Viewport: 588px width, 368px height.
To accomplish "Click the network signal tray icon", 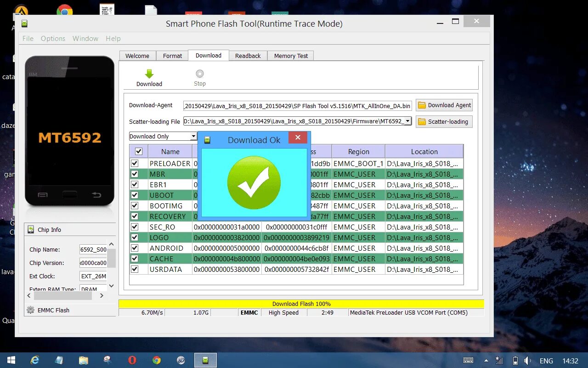I will [x=499, y=361].
